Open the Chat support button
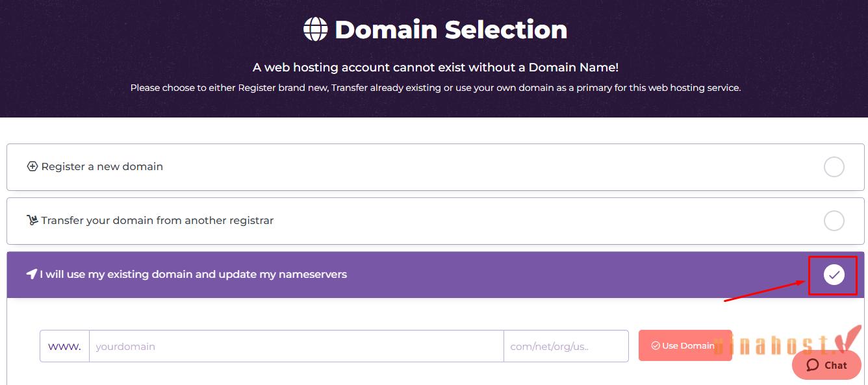This screenshot has height=385, width=868. coord(826,365)
